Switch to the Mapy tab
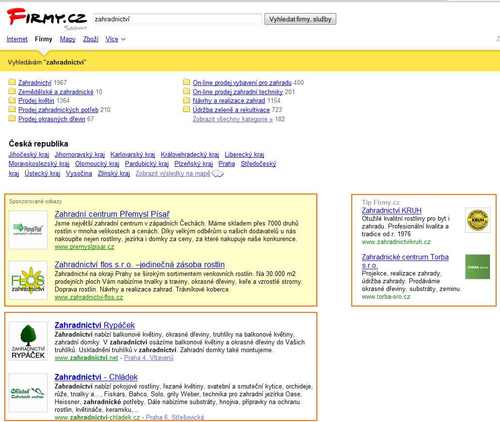500x422 pixels. pyautogui.click(x=68, y=39)
